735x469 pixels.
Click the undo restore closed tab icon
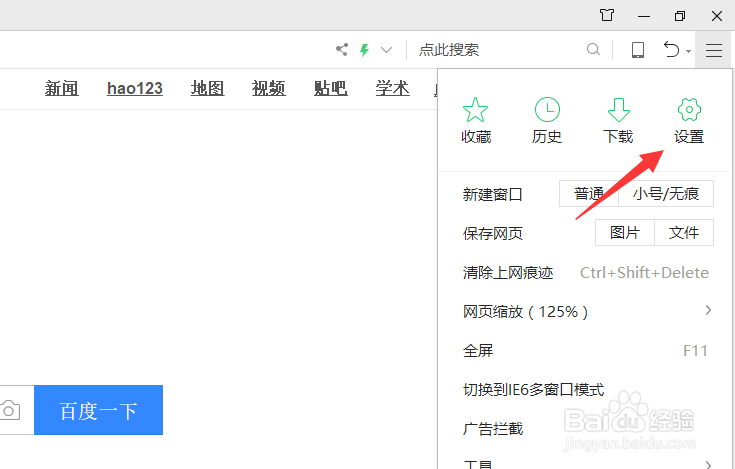(x=671, y=49)
